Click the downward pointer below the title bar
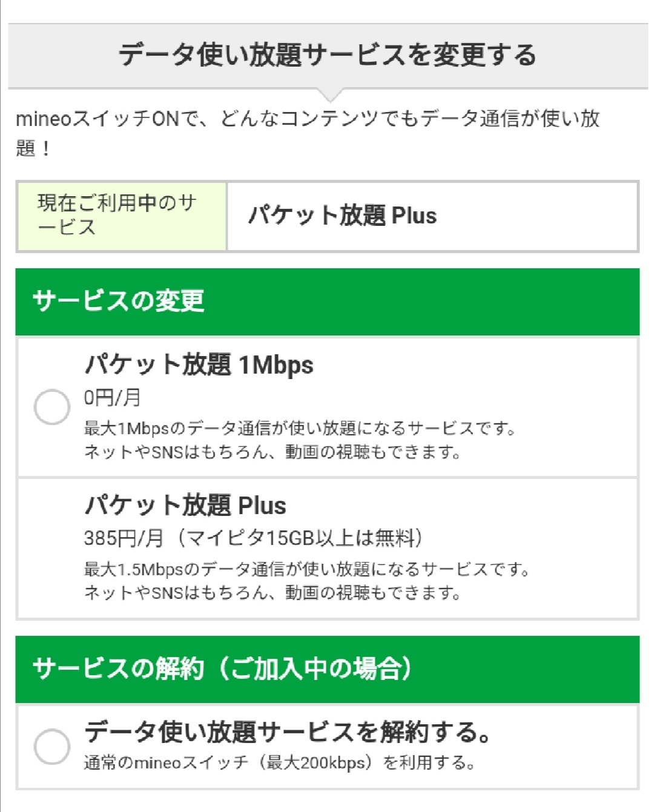This screenshot has width=654, height=812. click(331, 95)
